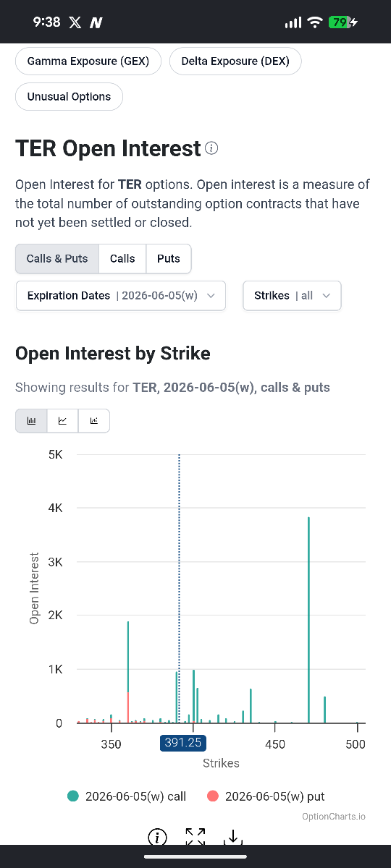Open the X app notification icon
Image resolution: width=391 pixels, height=868 pixels.
75,22
